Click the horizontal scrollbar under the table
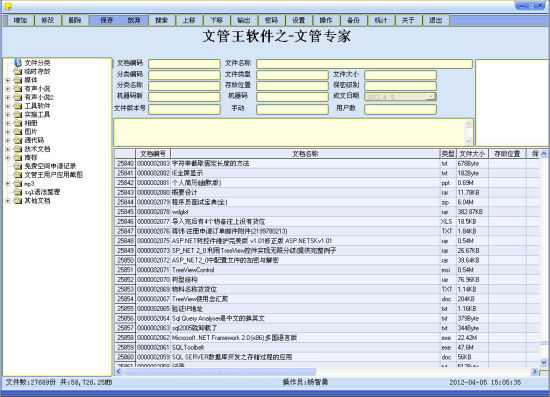The height and width of the screenshot is (397, 550). [326, 371]
